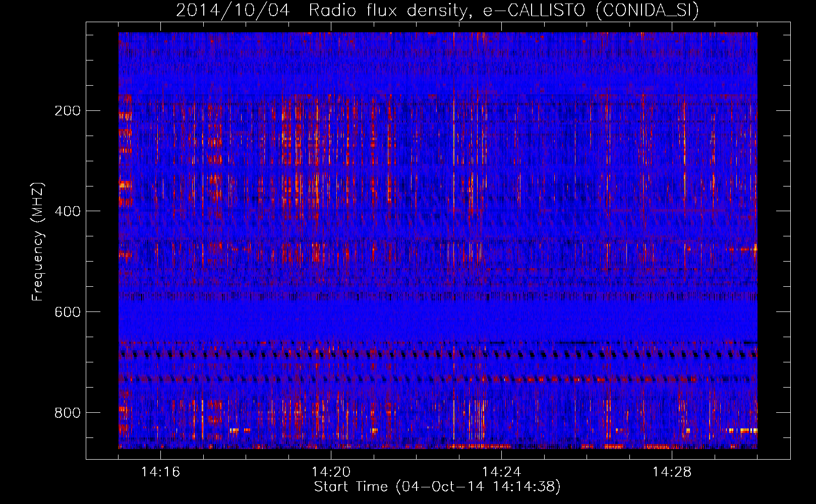Select the 600 frequency tick label

coord(68,312)
